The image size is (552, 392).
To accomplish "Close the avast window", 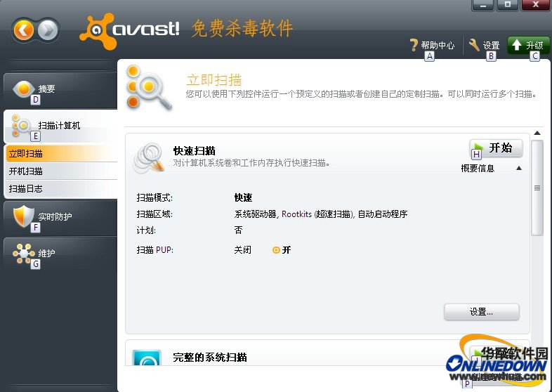I will 535,5.
